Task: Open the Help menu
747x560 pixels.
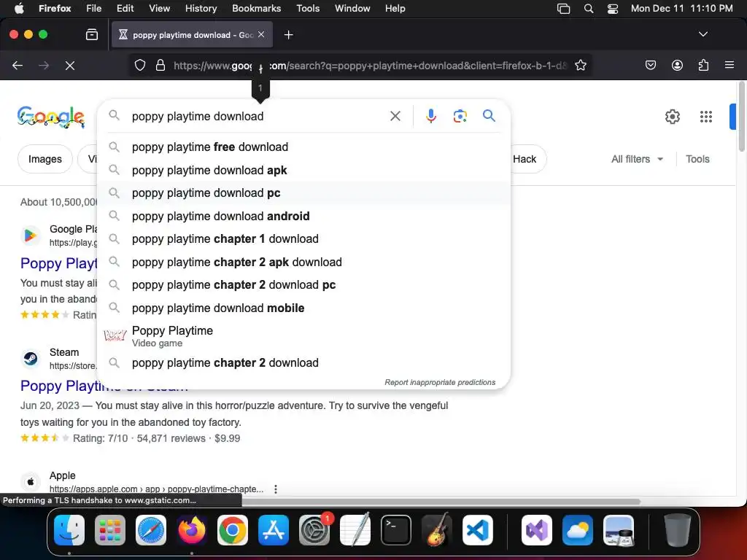Action: [395, 8]
